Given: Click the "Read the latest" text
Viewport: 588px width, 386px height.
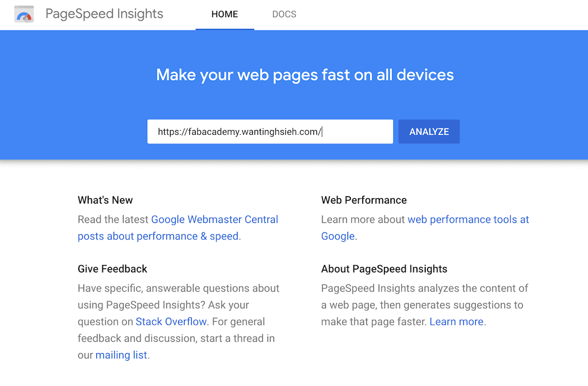Looking at the screenshot, I should pos(113,219).
